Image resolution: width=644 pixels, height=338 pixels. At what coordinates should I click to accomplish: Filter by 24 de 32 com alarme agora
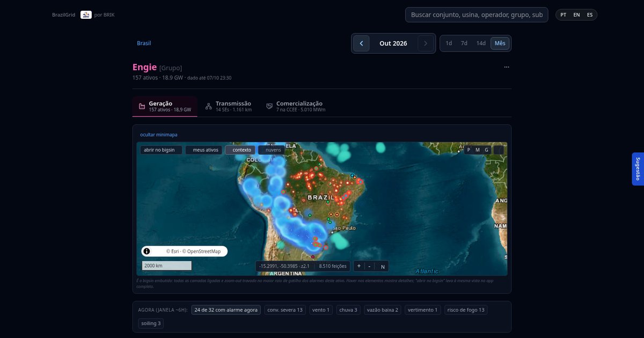point(226,310)
